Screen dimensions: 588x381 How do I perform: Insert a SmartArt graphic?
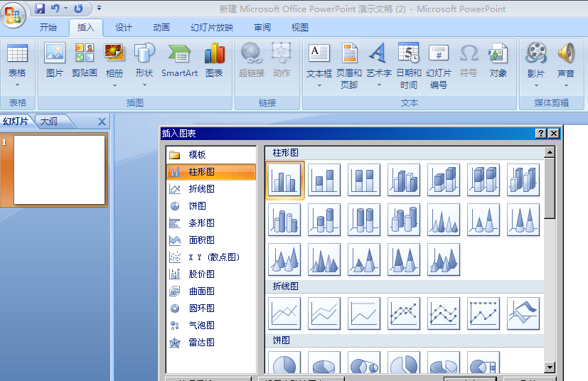point(180,60)
